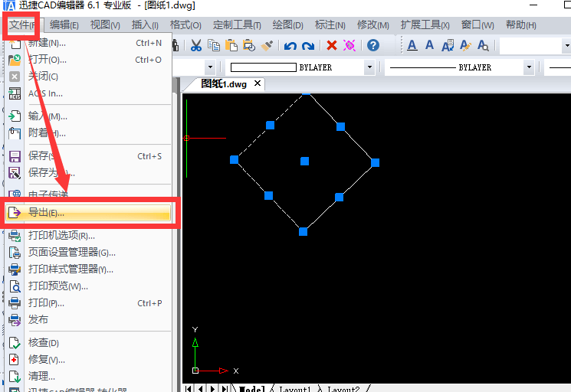Open the 标注 Dimension menu
The image size is (571, 392).
coord(330,25)
